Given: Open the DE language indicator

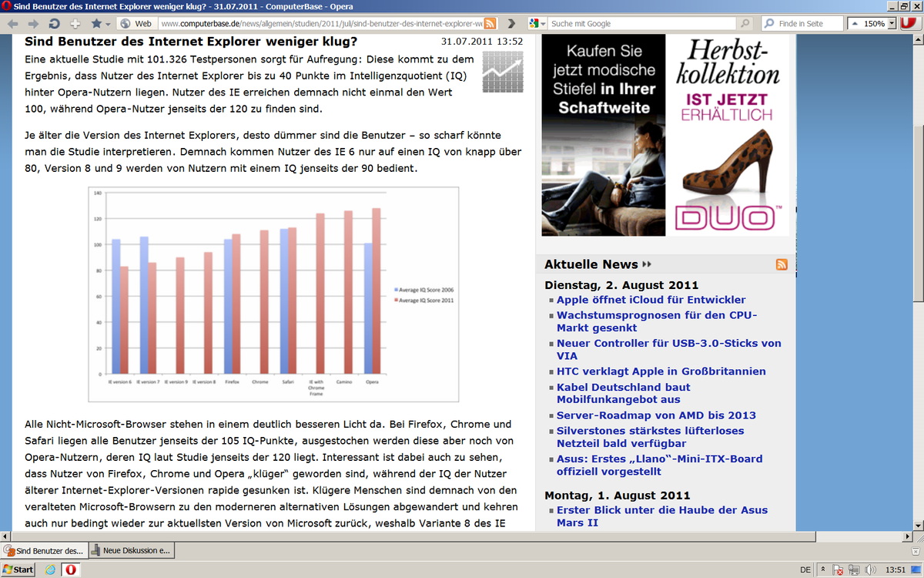Looking at the screenshot, I should click(805, 570).
